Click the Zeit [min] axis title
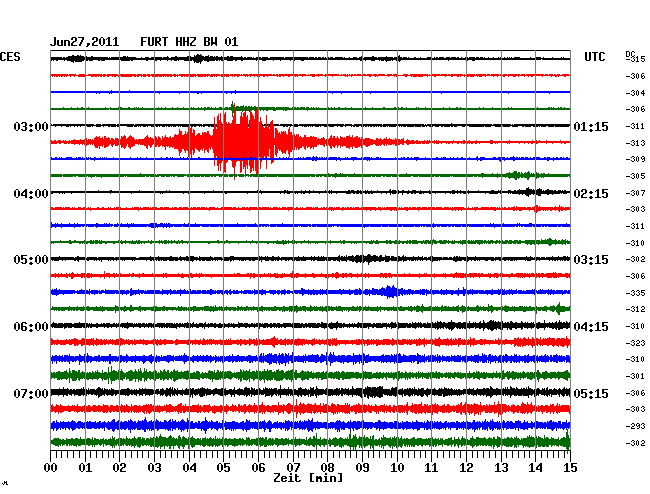Screen dimensions: 650x494 (308, 478)
